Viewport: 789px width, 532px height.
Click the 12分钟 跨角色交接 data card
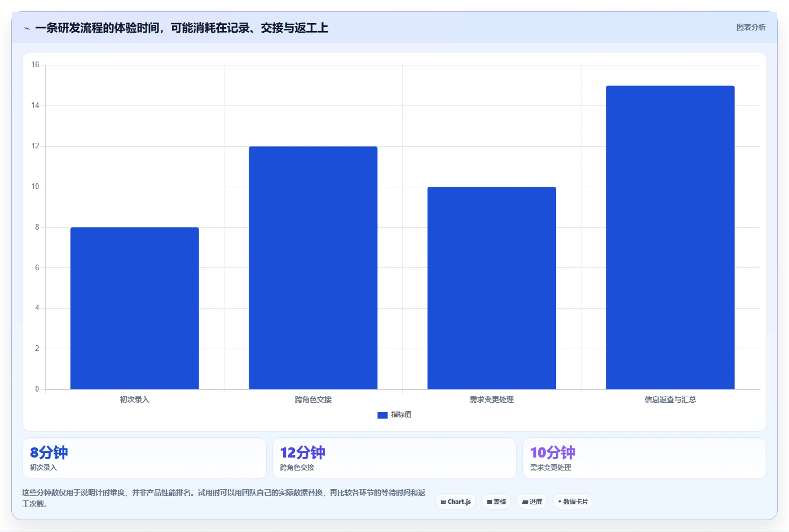tap(394, 458)
